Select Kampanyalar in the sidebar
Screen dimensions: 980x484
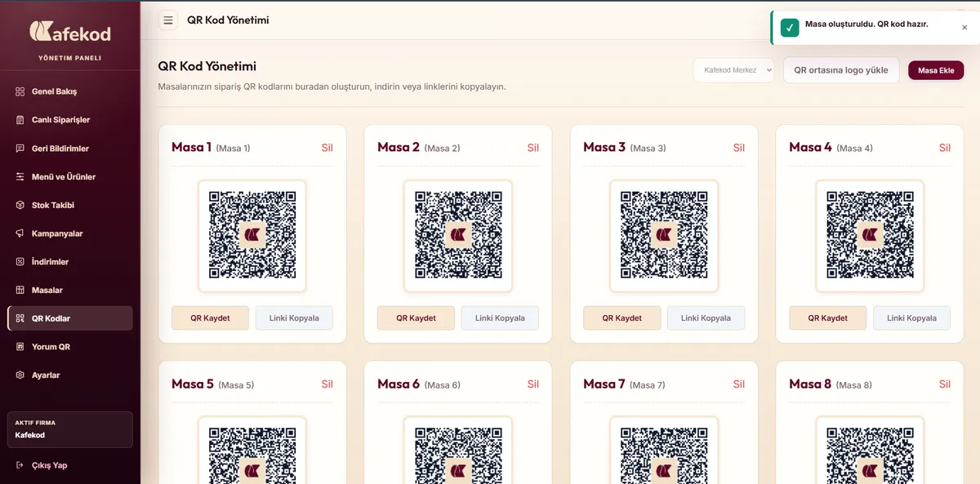point(69,233)
